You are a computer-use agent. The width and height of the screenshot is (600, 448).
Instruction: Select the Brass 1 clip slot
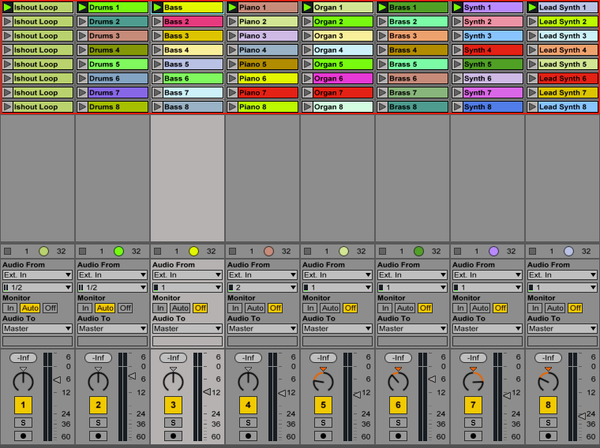(x=417, y=7)
